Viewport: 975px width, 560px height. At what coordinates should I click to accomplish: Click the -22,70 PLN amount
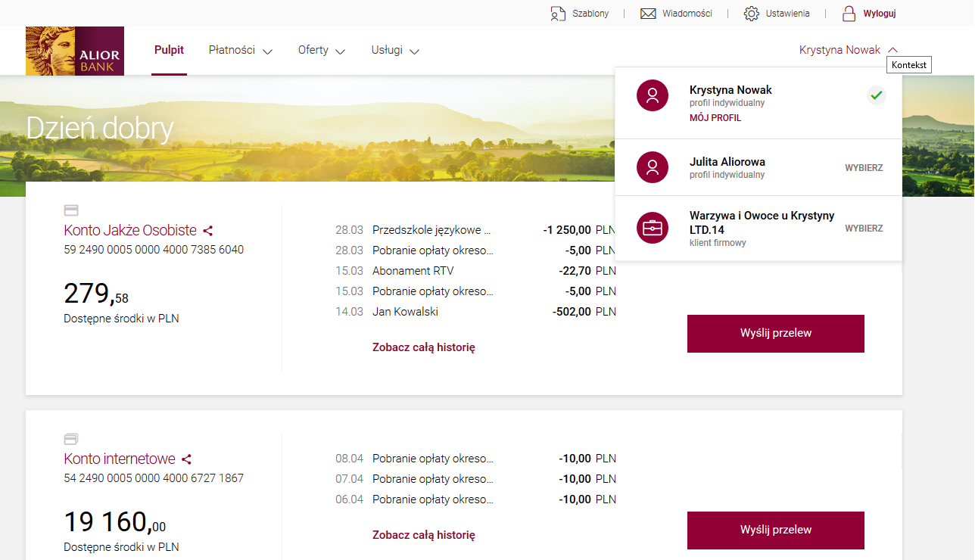pyautogui.click(x=588, y=271)
